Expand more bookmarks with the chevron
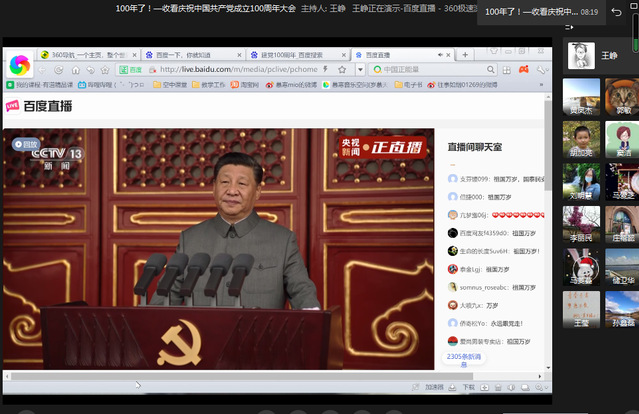The image size is (639, 414). coord(541,85)
